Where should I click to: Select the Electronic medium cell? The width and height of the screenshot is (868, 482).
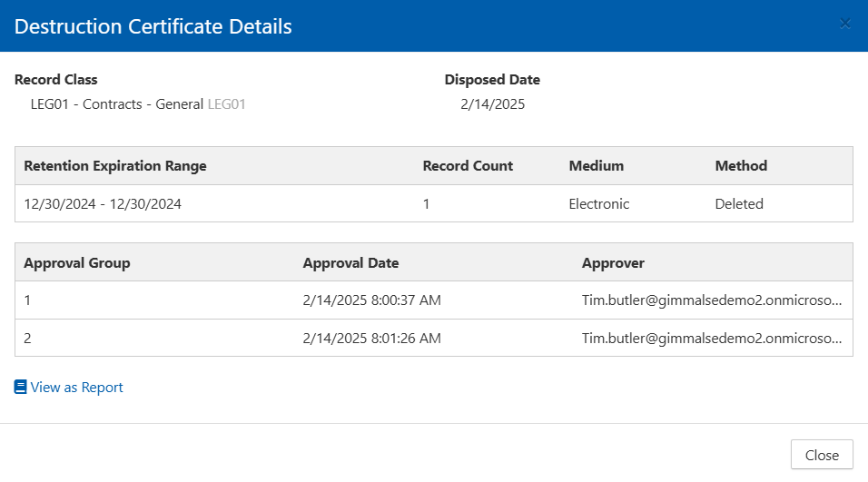pyautogui.click(x=599, y=204)
